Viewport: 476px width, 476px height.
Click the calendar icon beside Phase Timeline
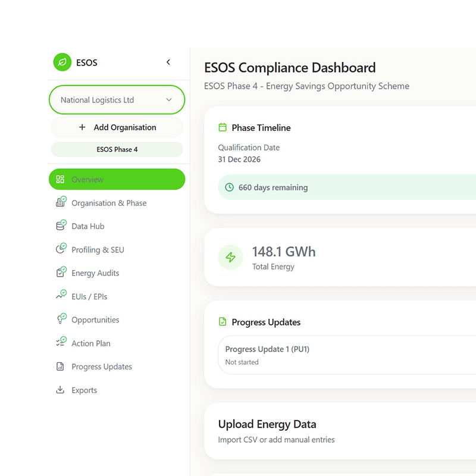pos(223,127)
